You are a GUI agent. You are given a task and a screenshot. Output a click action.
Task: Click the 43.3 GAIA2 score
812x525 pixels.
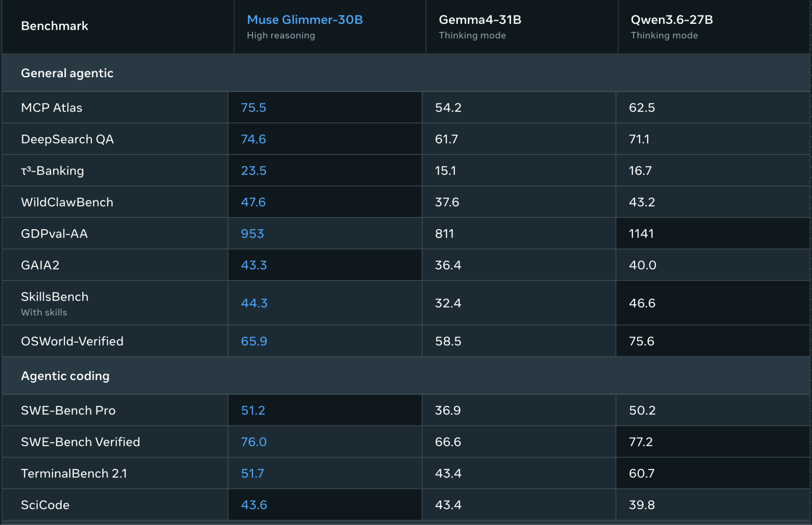(x=254, y=265)
